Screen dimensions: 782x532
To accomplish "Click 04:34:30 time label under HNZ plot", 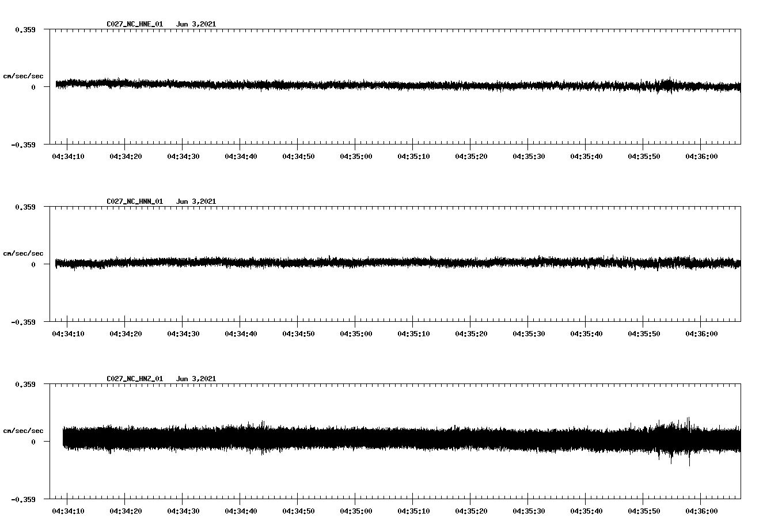I will coord(183,511).
